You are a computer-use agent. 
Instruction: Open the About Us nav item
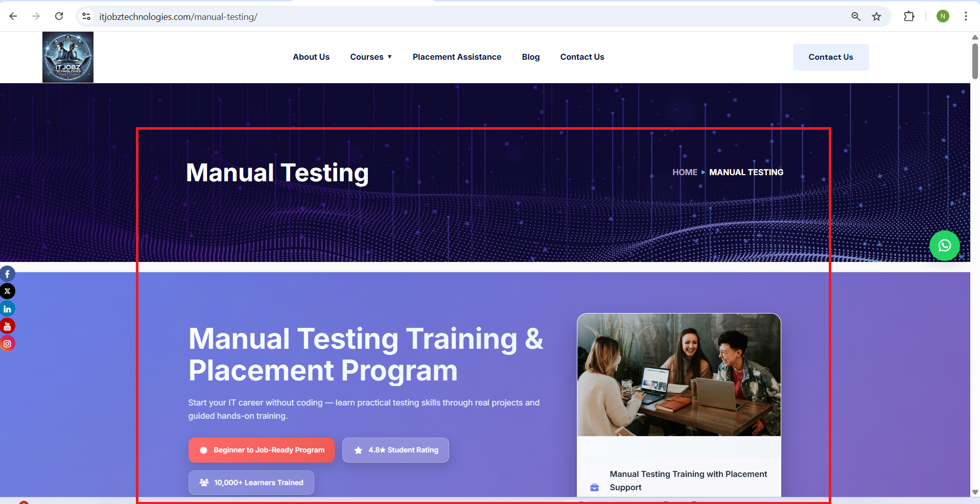point(311,57)
